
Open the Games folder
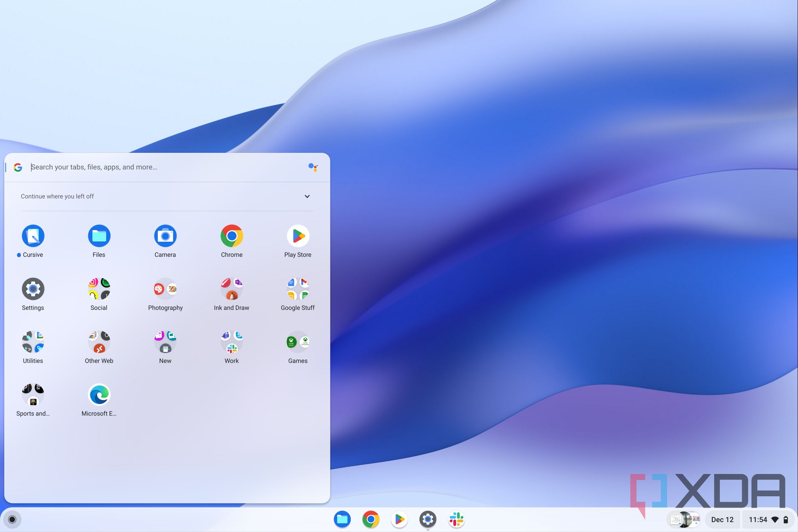click(x=298, y=342)
